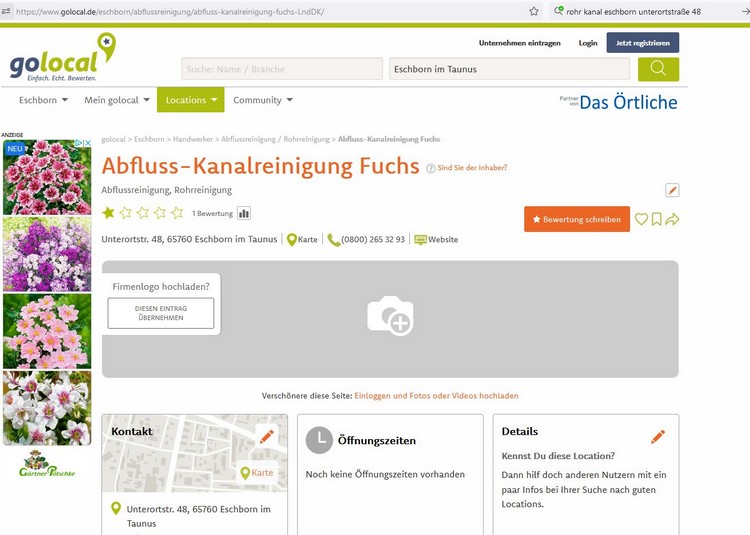Click the Bewertung schreiben button

coord(576,219)
